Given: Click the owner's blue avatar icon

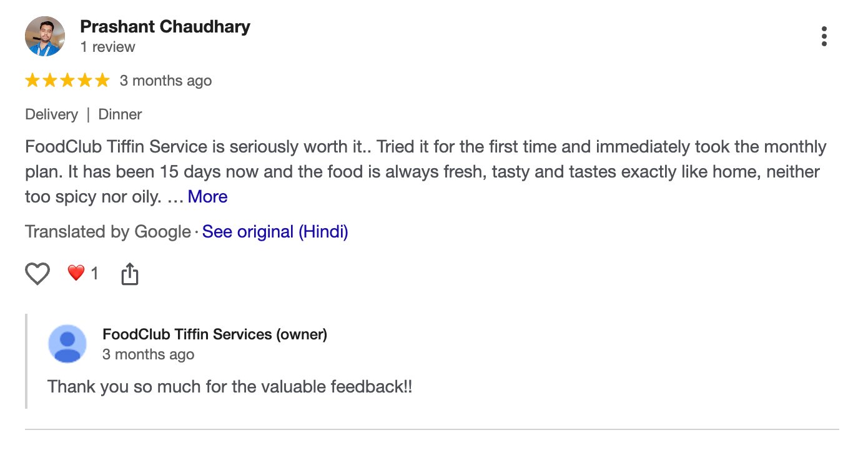Looking at the screenshot, I should [67, 344].
